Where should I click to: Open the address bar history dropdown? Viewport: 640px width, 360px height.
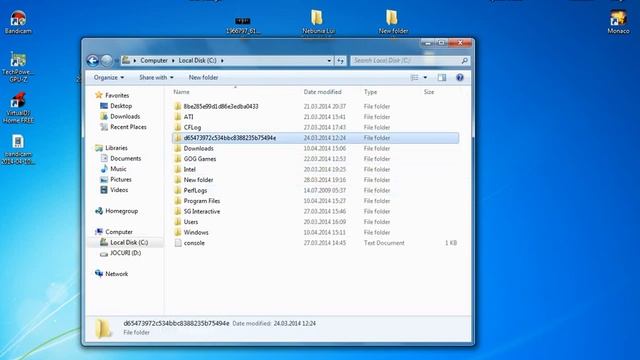tap(329, 61)
